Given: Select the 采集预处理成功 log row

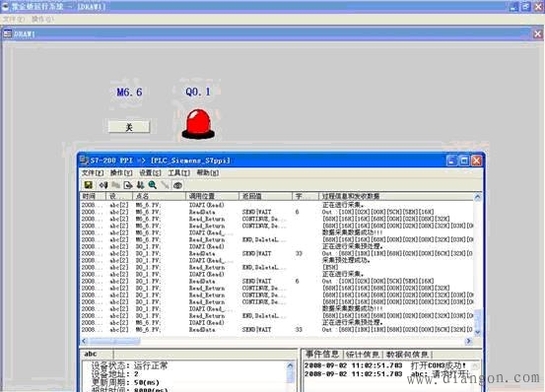Looking at the screenshot, I should (276, 260).
